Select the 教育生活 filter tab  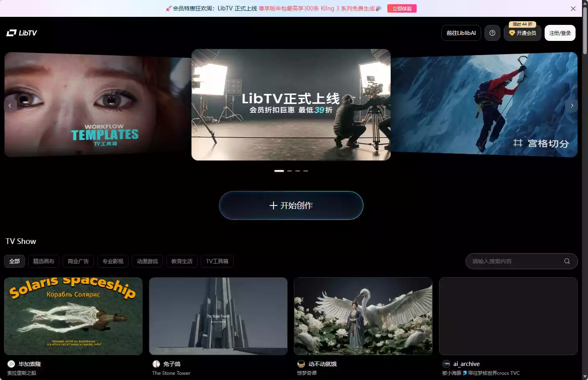[182, 261]
